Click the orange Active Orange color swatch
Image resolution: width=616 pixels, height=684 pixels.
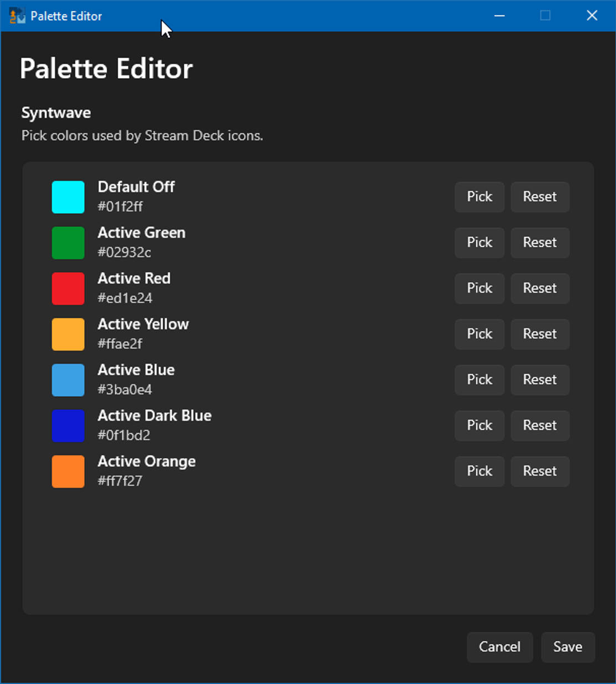point(68,471)
